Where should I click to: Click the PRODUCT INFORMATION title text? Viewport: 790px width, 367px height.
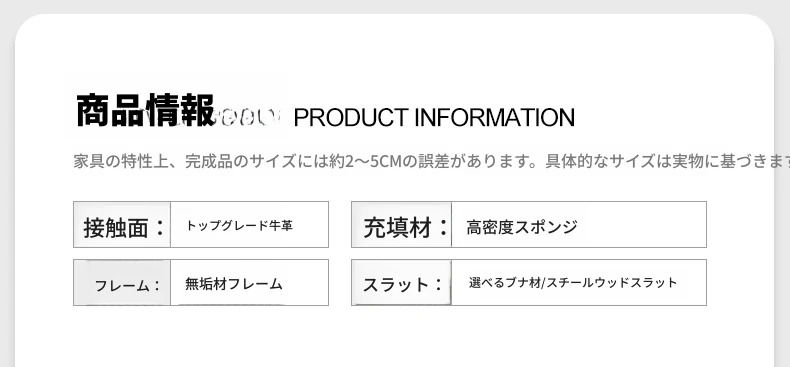(434, 117)
